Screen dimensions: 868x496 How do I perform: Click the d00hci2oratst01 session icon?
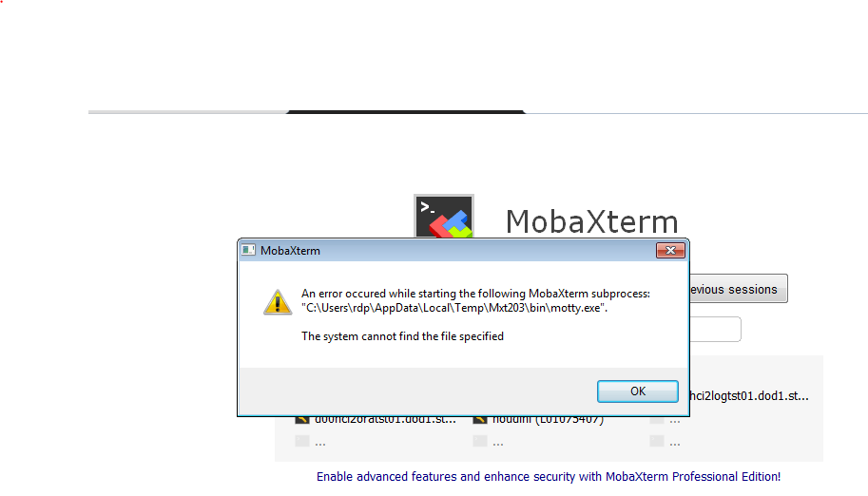[302, 420]
